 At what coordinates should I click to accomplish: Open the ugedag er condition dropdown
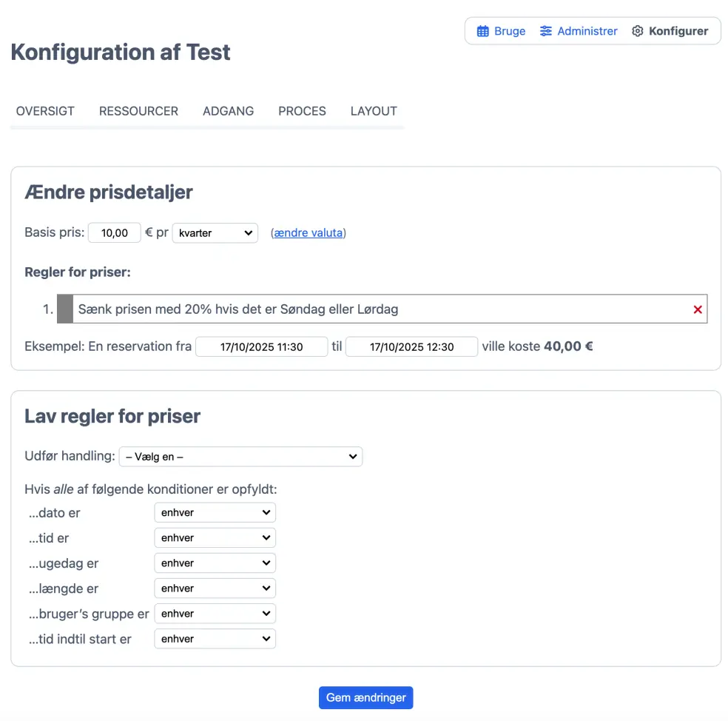215,563
